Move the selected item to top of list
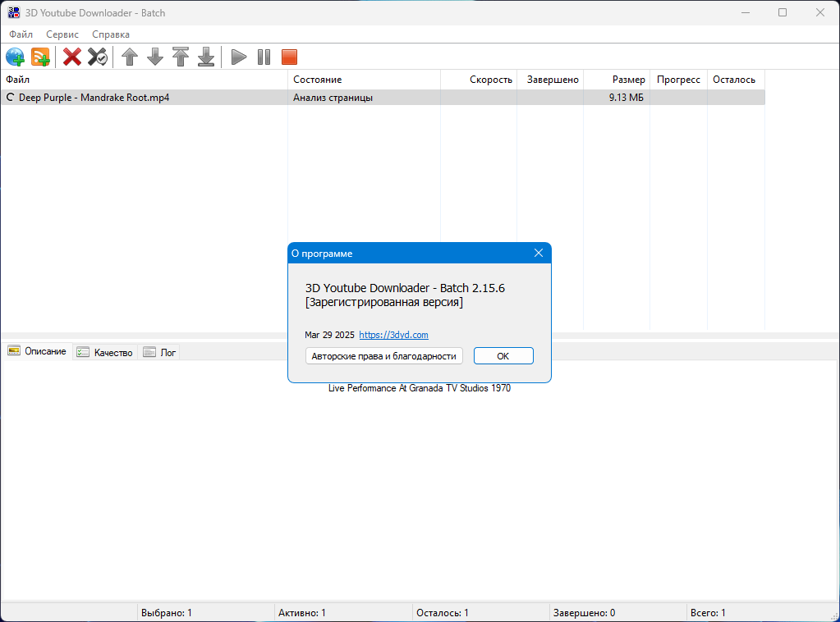 coord(181,57)
